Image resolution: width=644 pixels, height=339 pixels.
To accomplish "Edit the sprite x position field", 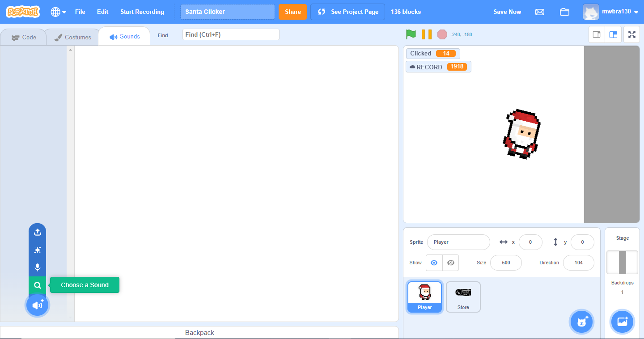I will (x=530, y=242).
